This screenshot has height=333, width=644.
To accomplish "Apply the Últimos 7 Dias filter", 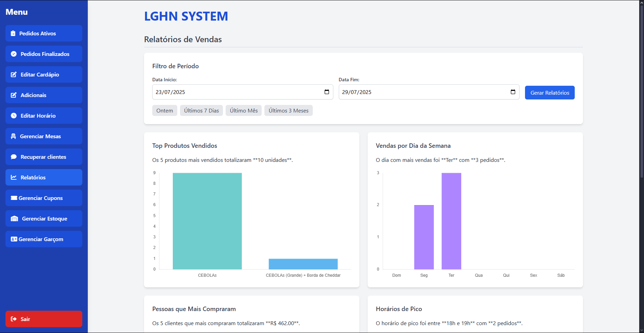I will 201,110.
